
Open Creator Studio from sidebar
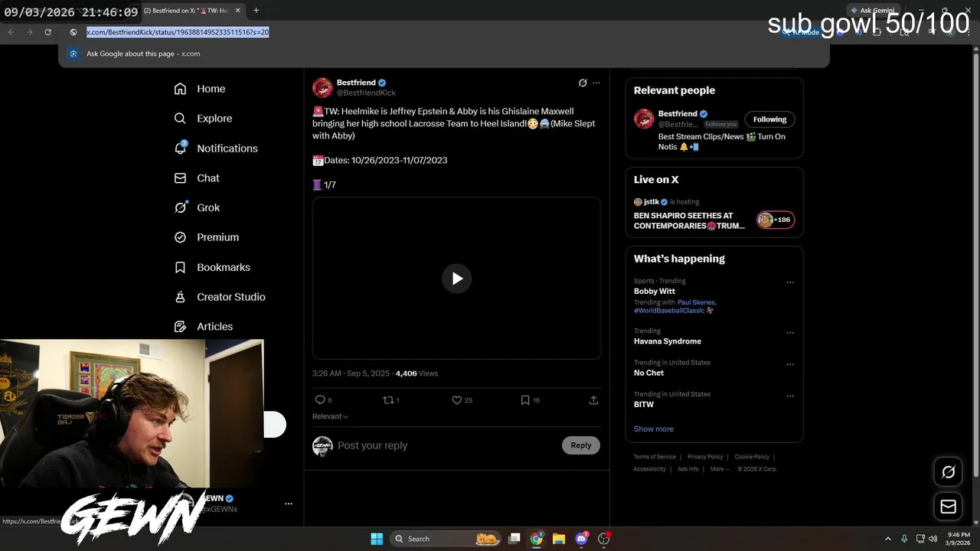(x=220, y=297)
